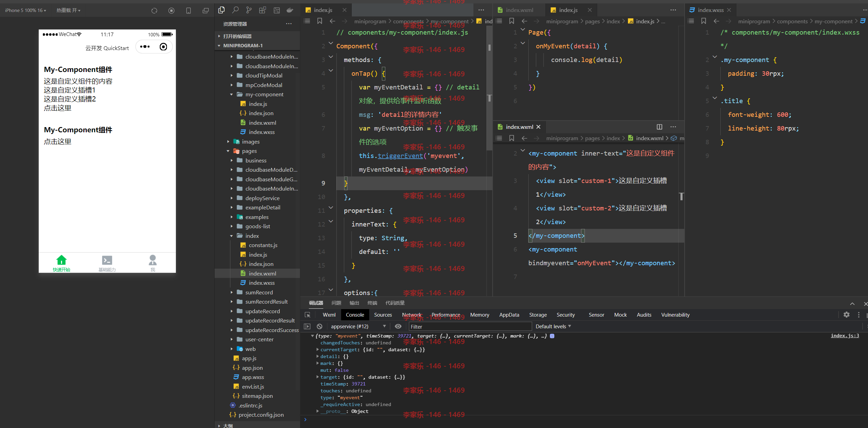Open index.wxss under my-component folder

pos(262,132)
